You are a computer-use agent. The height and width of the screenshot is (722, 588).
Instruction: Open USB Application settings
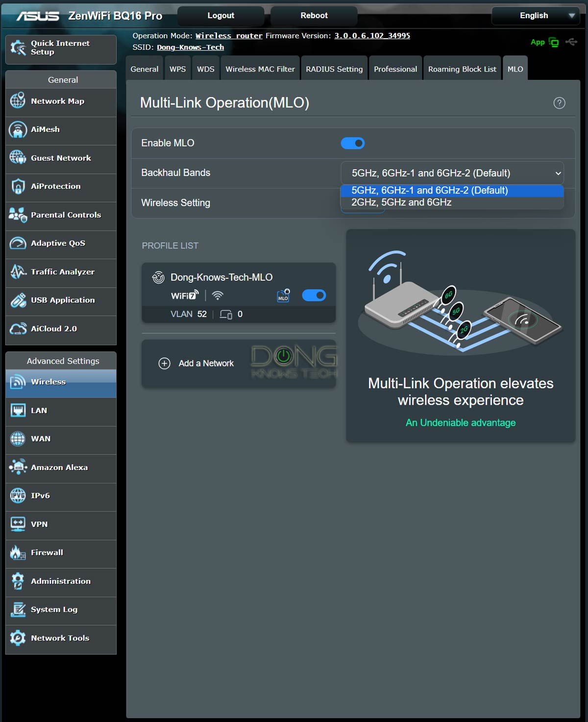[x=63, y=300]
